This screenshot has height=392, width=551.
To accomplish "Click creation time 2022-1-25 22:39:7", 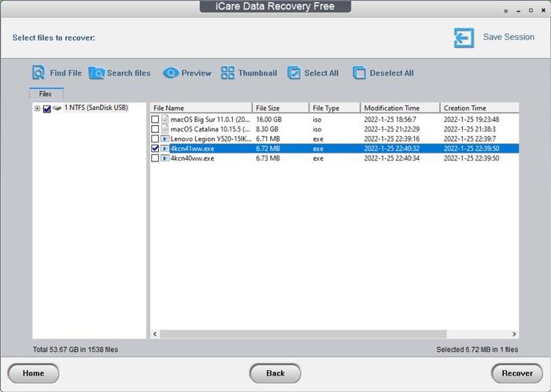I will pyautogui.click(x=470, y=139).
